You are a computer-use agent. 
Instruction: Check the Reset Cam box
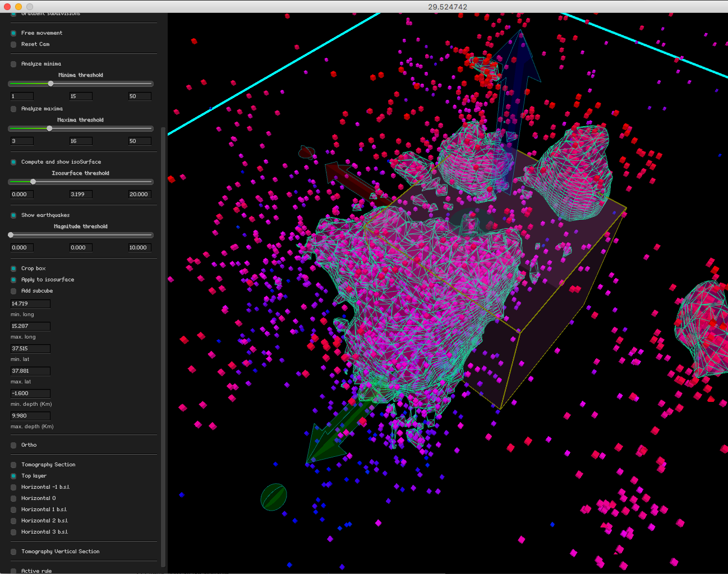point(13,44)
